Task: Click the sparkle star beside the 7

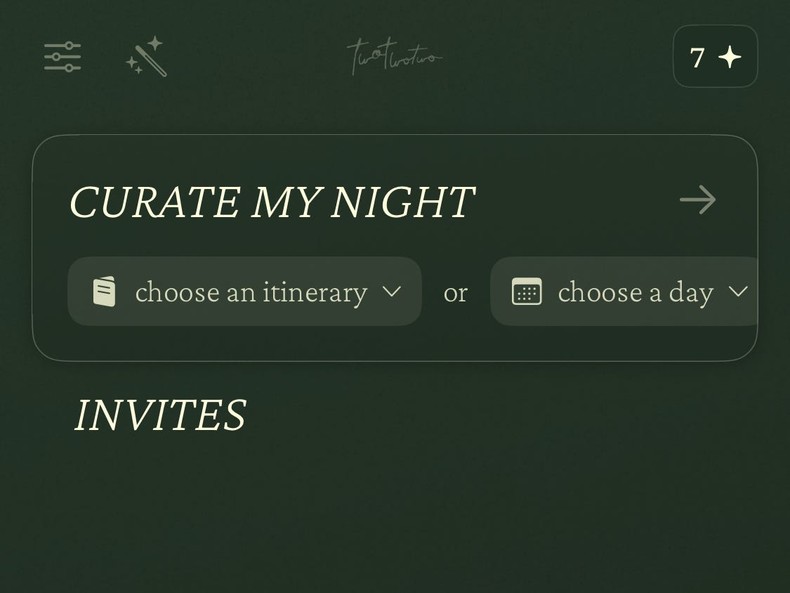Action: pyautogui.click(x=730, y=57)
